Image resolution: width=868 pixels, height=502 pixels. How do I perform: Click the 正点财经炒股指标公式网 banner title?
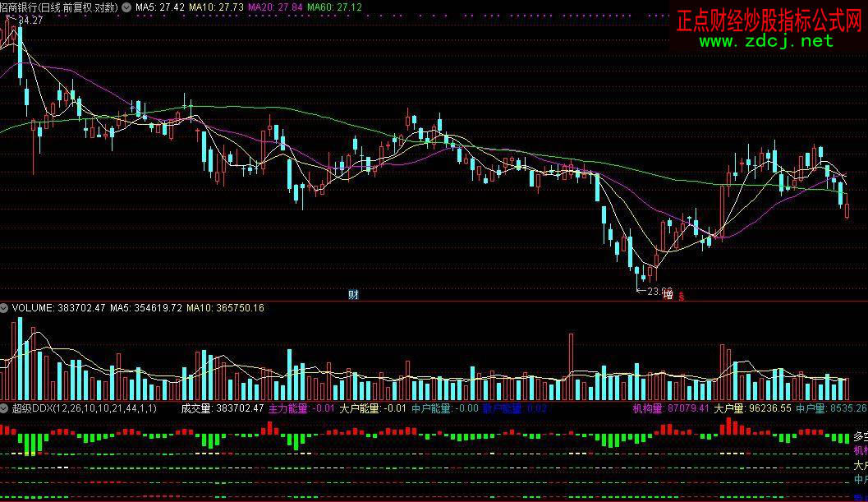(x=769, y=21)
